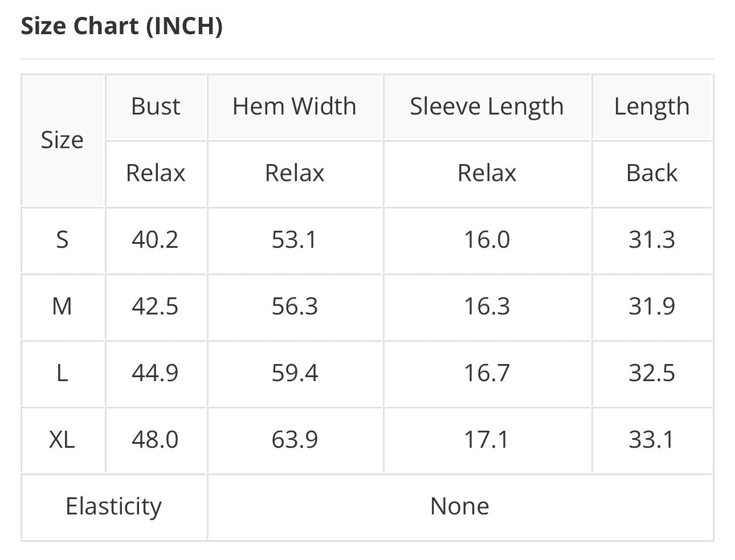The height and width of the screenshot is (560, 735).
Task: Click the Size Chart (INCH) heading
Action: tap(121, 26)
